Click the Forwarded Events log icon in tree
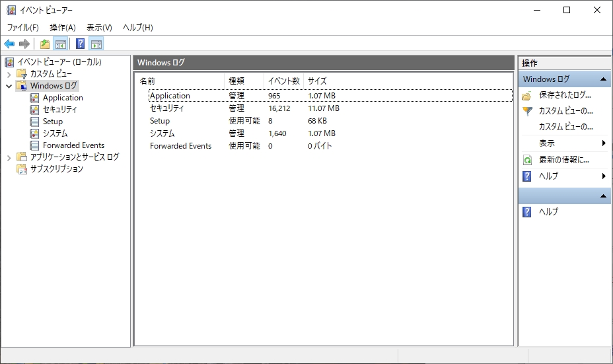Viewport: 613px width, 364px height. coord(35,145)
